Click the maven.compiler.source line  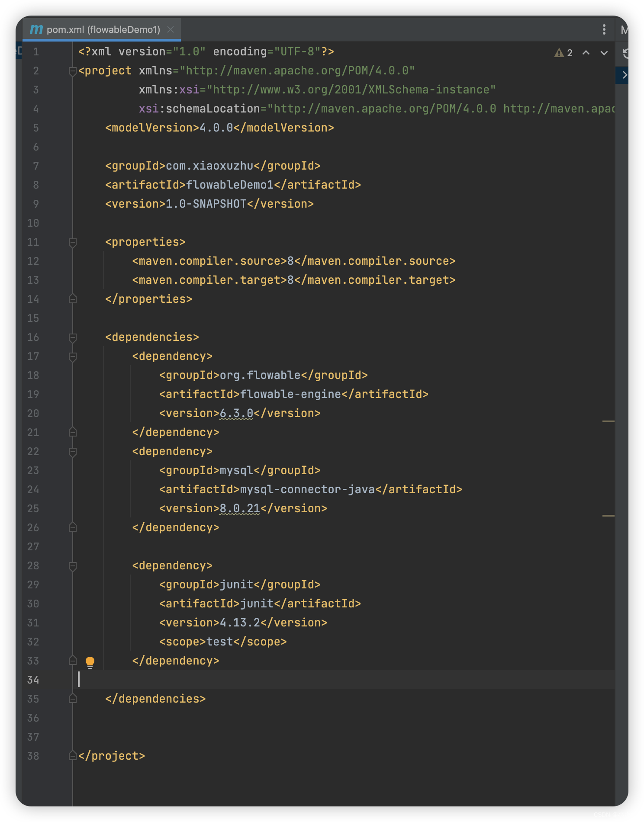coord(294,261)
